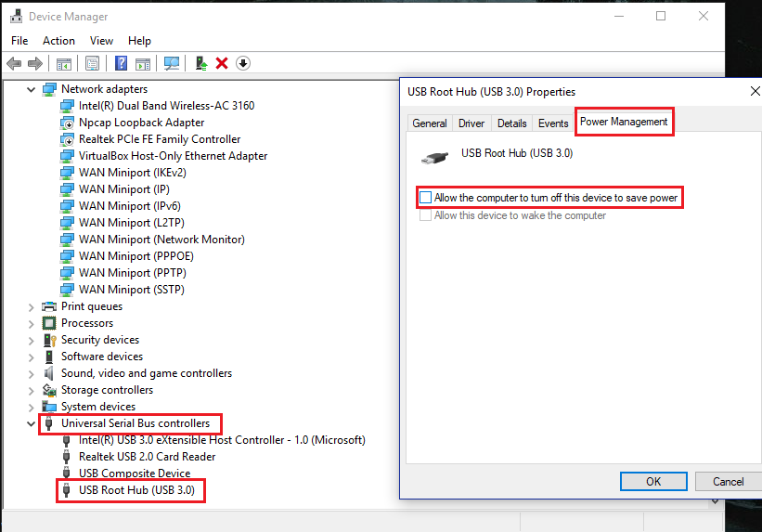Image resolution: width=762 pixels, height=532 pixels.
Task: Expand the Storage controllers category
Action: 32,391
